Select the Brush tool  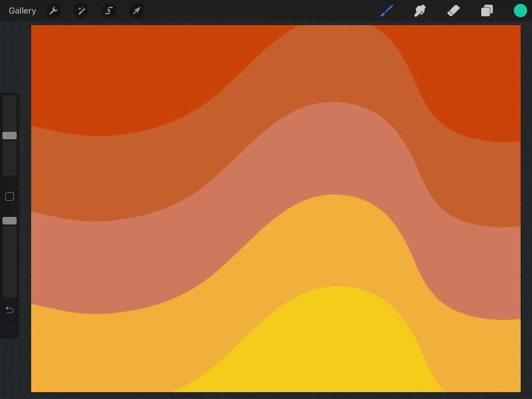coord(387,11)
